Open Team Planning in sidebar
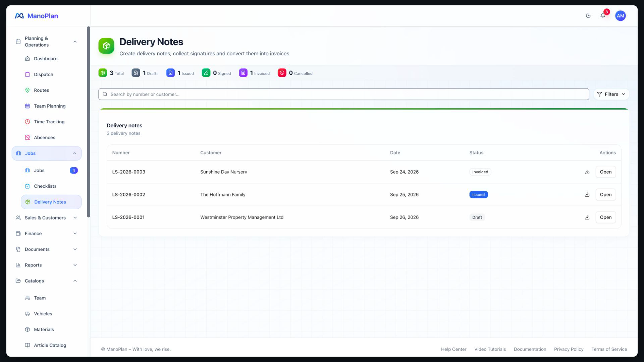The image size is (644, 362). pos(51,106)
